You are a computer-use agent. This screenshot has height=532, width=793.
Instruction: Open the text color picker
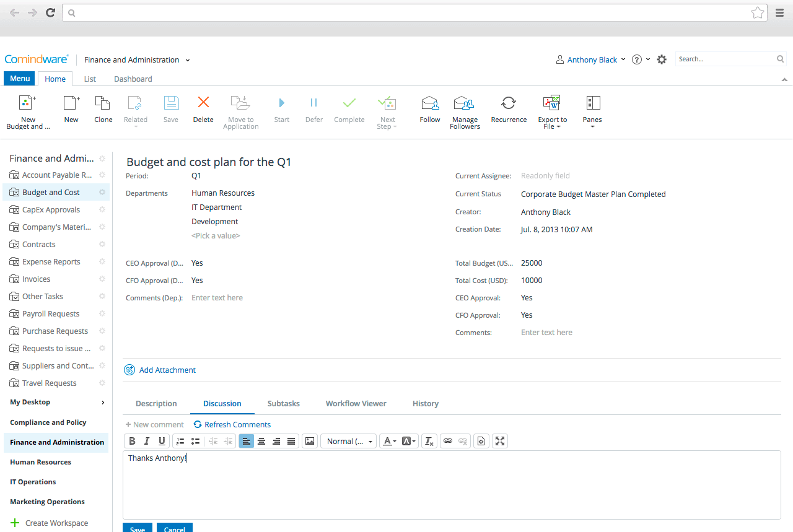[388, 441]
